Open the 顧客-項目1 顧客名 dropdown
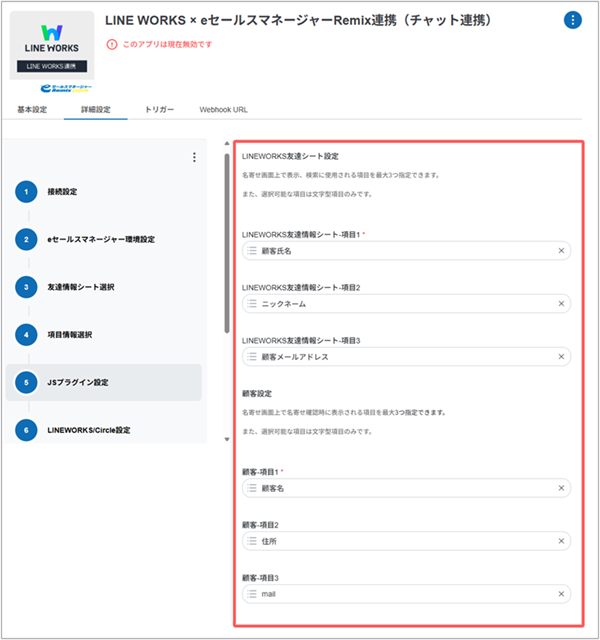600x640 pixels. point(406,488)
